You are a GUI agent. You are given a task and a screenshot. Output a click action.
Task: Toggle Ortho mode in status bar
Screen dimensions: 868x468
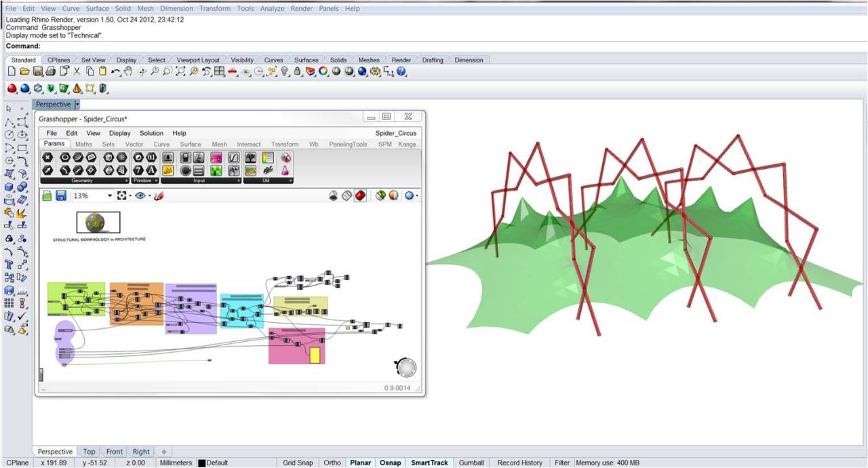[332, 463]
